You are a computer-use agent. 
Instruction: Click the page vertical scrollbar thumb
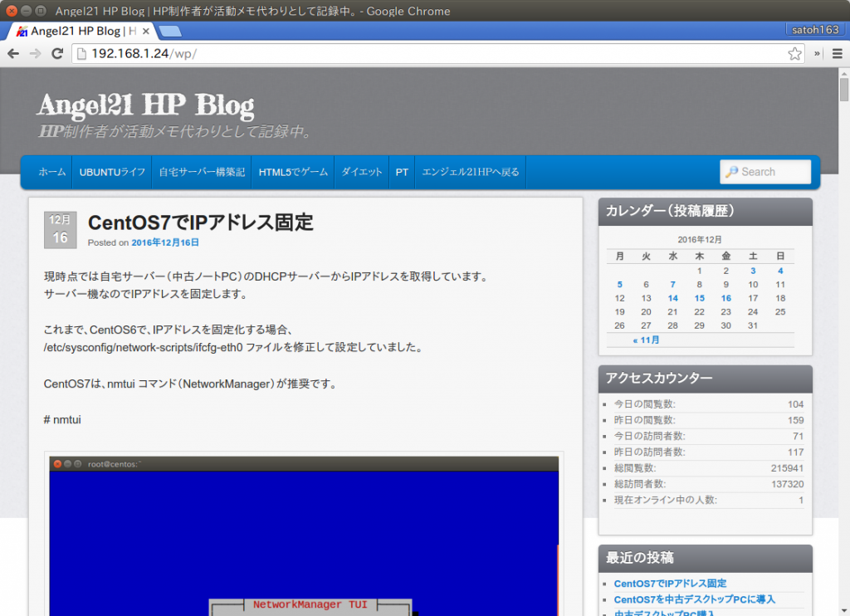[x=844, y=90]
